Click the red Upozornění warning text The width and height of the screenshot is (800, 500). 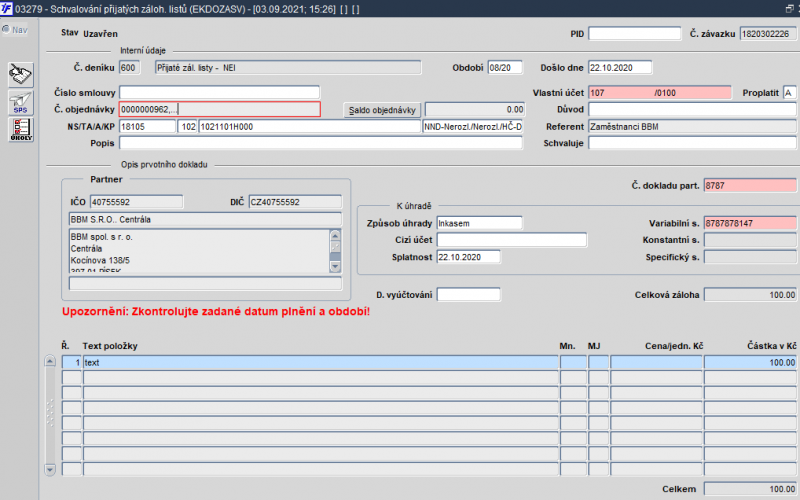[216, 311]
